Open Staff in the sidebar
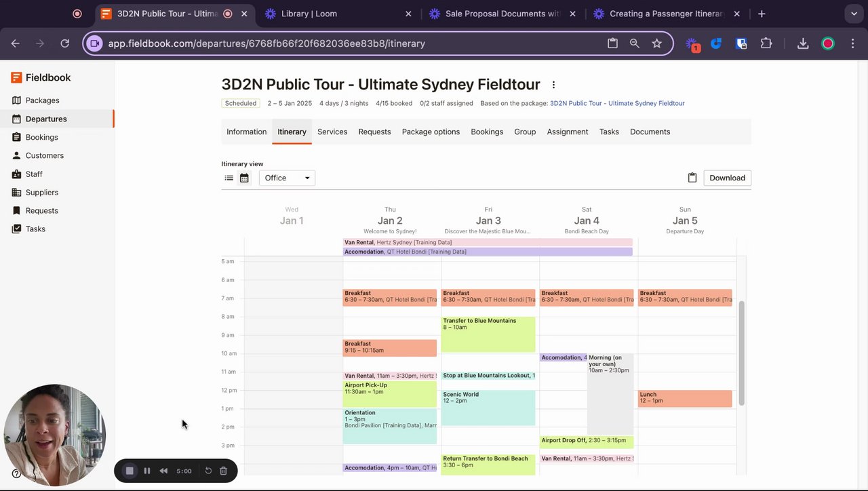This screenshot has height=491, width=868. pyautogui.click(x=34, y=174)
